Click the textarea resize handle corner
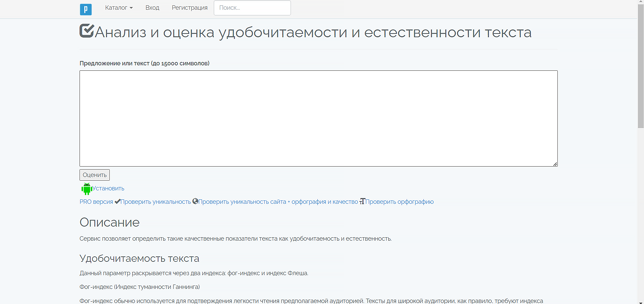Viewport: 644px width, 304px height. click(x=555, y=164)
